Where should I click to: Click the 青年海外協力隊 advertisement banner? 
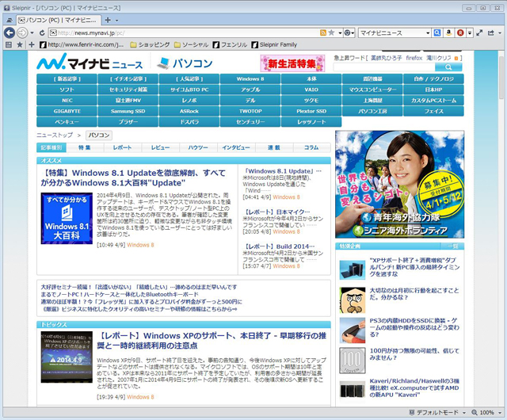click(399, 185)
